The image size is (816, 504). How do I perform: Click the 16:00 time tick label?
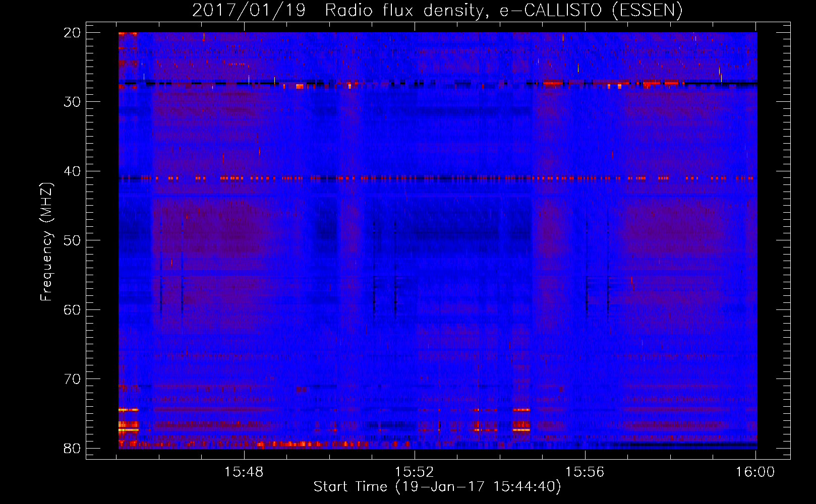click(x=755, y=472)
